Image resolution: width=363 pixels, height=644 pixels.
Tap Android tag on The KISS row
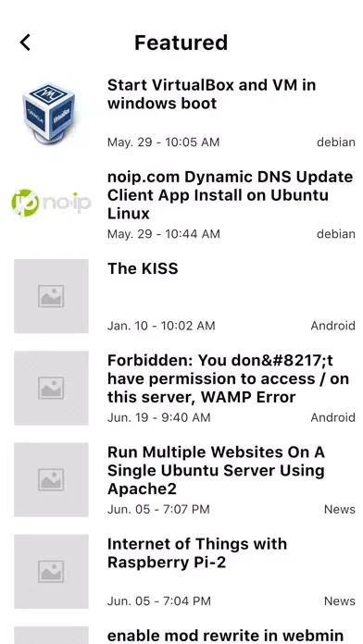(x=333, y=326)
